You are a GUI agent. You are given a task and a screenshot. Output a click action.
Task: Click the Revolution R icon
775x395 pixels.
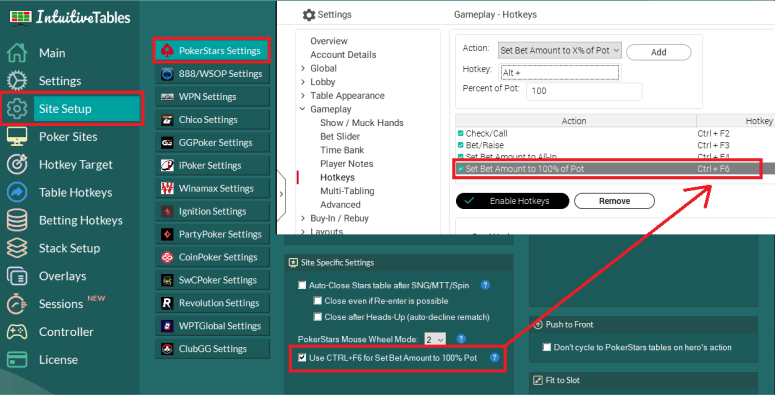[167, 303]
